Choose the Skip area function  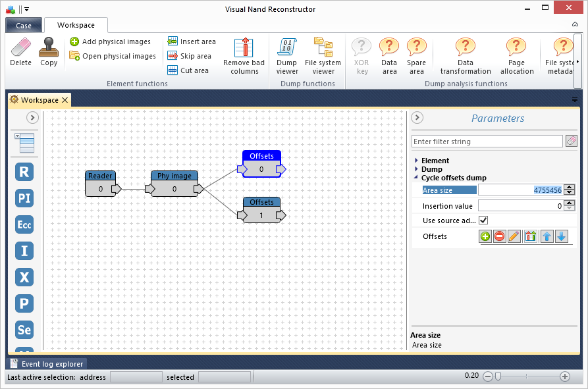190,56
